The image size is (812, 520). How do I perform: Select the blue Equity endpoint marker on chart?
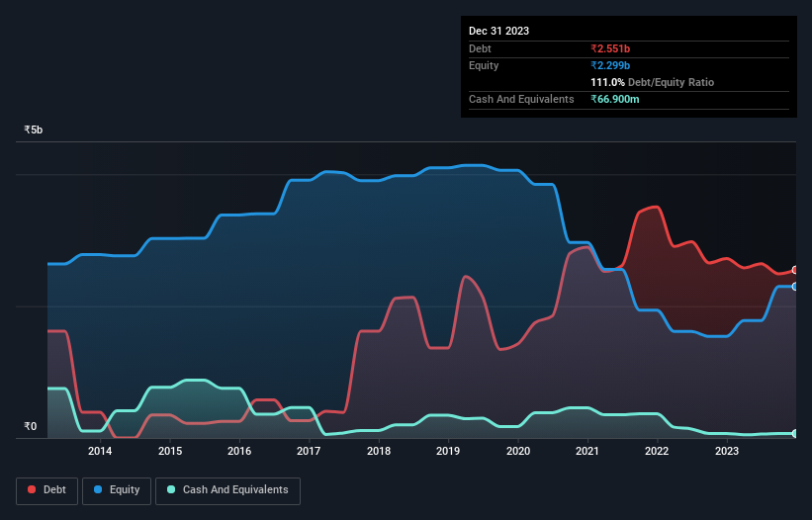pyautogui.click(x=795, y=287)
